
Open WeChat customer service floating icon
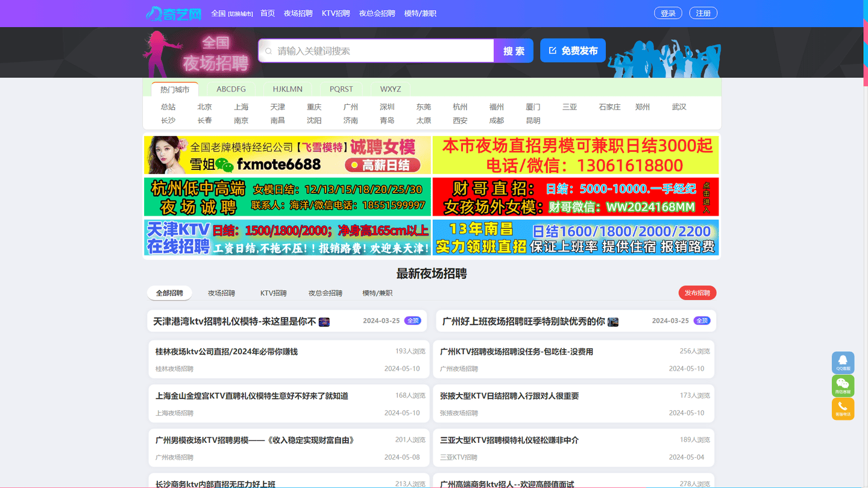pos(843,386)
